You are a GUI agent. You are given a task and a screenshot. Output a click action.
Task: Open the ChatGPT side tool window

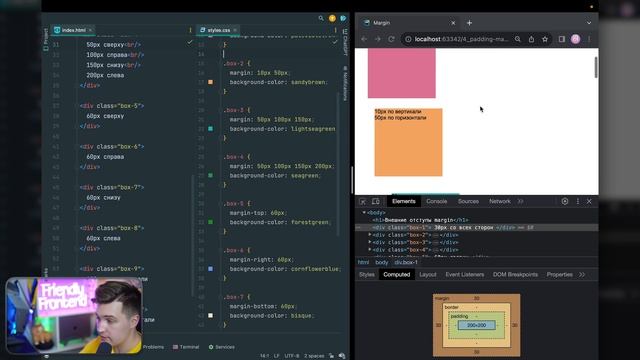[x=345, y=42]
